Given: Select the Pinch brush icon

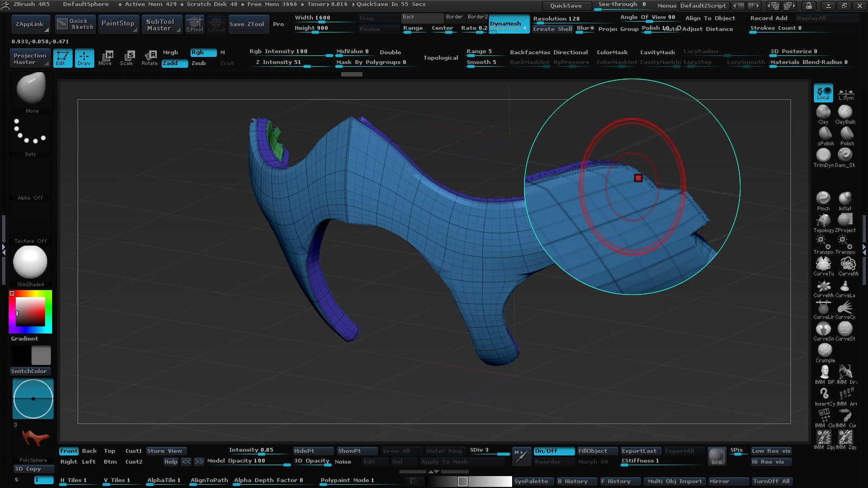Looking at the screenshot, I should [823, 198].
